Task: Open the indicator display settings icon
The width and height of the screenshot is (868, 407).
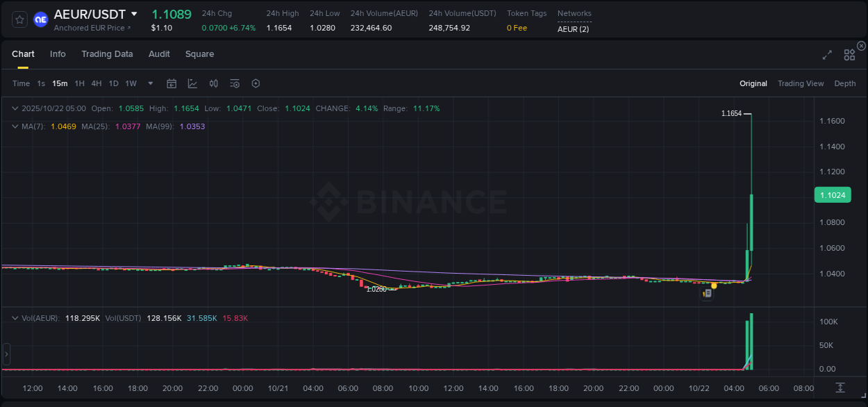Action: tap(235, 83)
